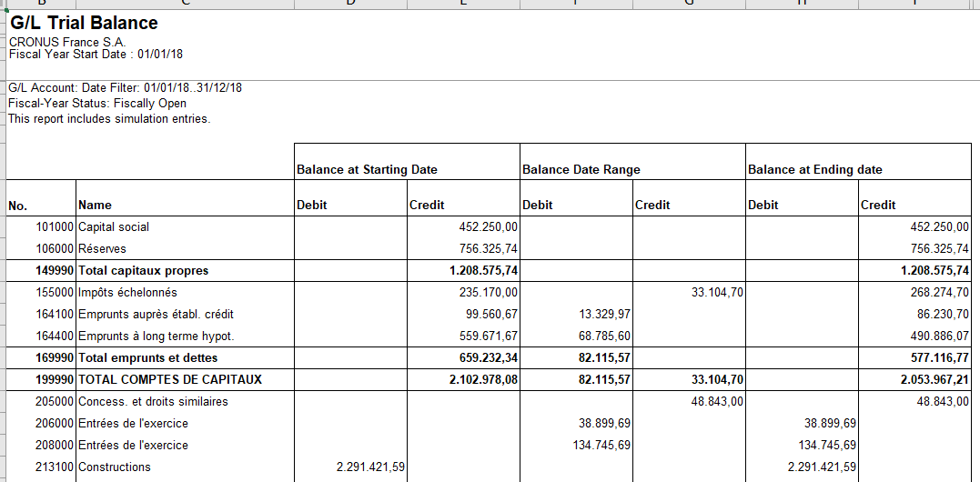Select the Fiscal-Year Status: Fiscally Open cell
980x482 pixels.
tap(97, 104)
